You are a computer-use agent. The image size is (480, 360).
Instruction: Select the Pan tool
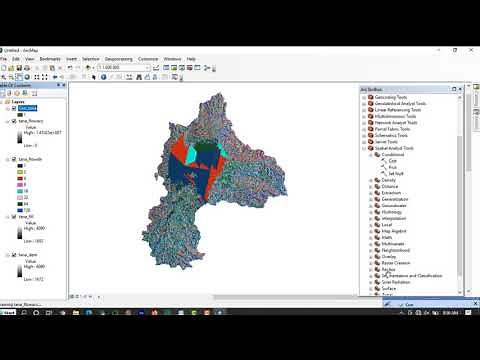[x=19, y=77]
